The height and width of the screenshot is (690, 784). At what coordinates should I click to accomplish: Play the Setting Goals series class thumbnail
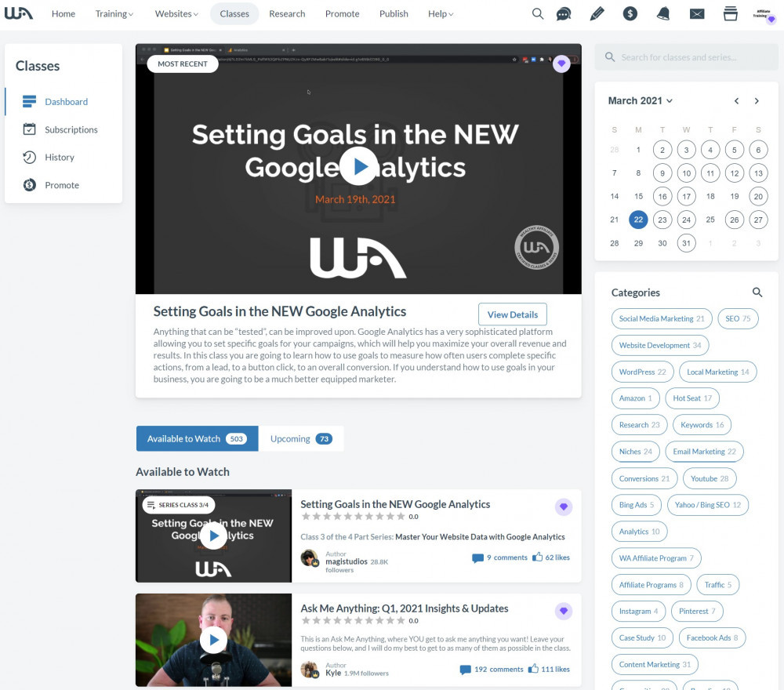pos(214,536)
